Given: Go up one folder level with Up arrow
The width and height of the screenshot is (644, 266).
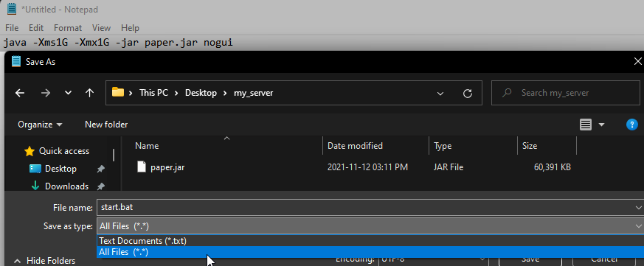Looking at the screenshot, I should (89, 93).
